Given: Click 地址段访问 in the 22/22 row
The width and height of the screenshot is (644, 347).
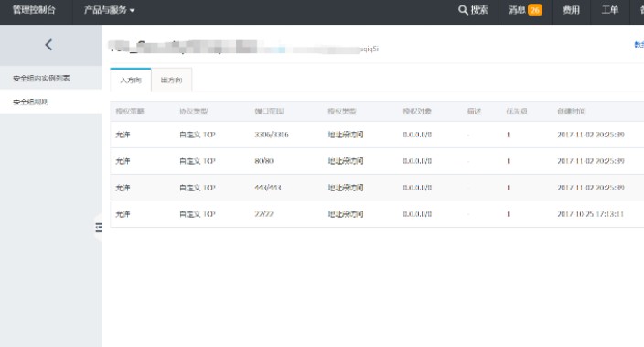Looking at the screenshot, I should (346, 214).
